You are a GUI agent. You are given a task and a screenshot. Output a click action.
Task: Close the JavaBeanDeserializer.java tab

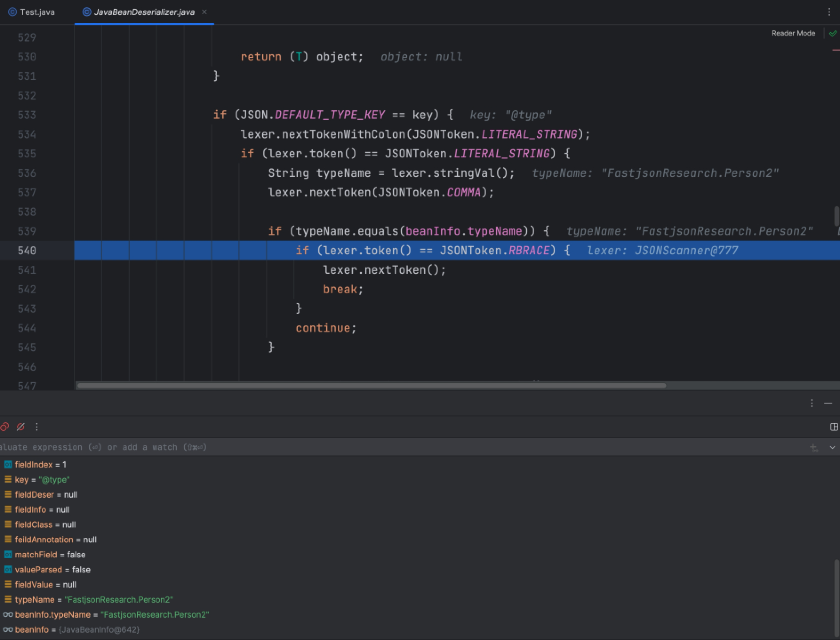coord(204,12)
